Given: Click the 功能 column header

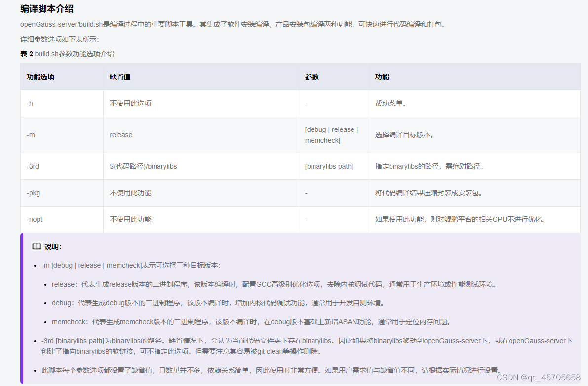Looking at the screenshot, I should pos(474,77).
